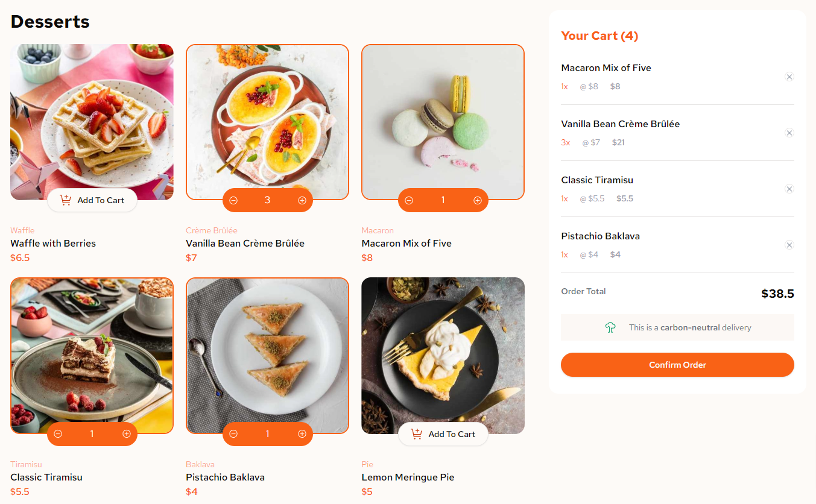
Task: Decrease Vanilla Bean Crème Brûlée quantity
Action: pos(233,201)
